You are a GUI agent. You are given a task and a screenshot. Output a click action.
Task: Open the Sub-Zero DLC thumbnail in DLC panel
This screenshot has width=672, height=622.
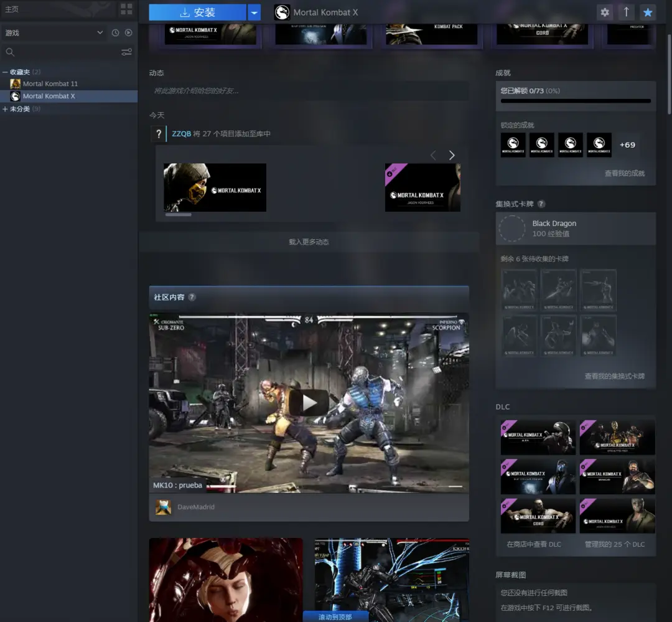[x=538, y=476]
